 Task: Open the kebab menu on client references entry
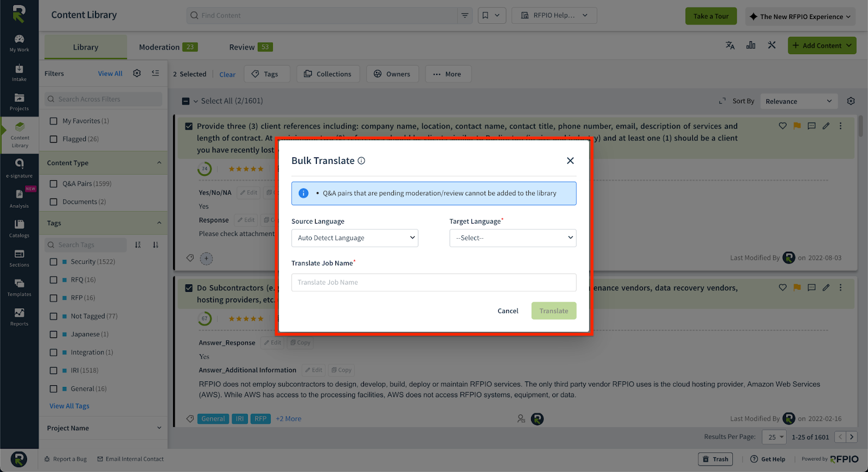click(x=840, y=126)
